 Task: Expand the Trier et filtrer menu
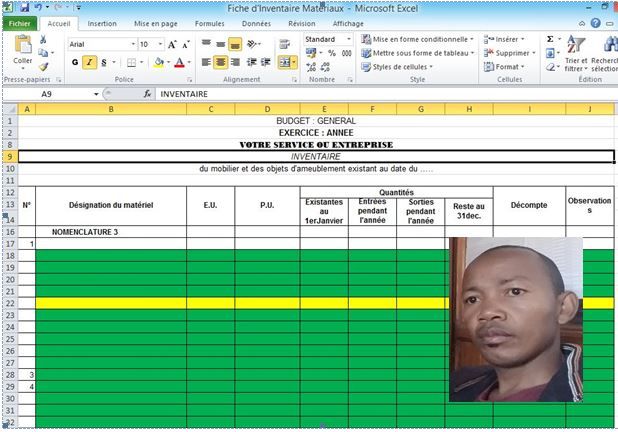[576, 54]
